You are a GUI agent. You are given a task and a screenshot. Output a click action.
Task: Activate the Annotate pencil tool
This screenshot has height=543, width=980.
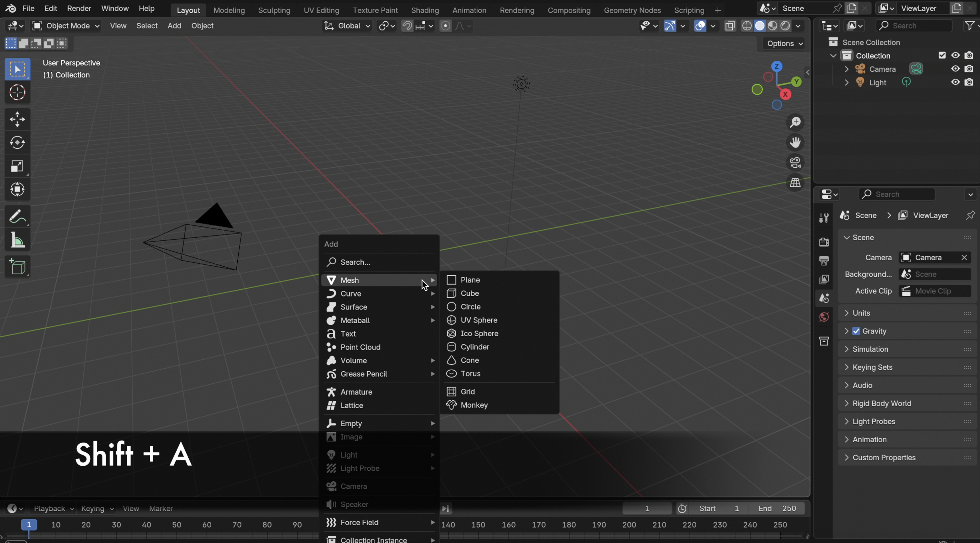17,217
